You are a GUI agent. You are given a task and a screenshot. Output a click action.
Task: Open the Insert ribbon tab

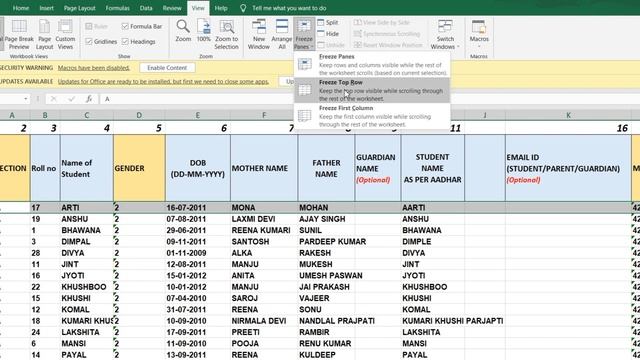[46, 8]
